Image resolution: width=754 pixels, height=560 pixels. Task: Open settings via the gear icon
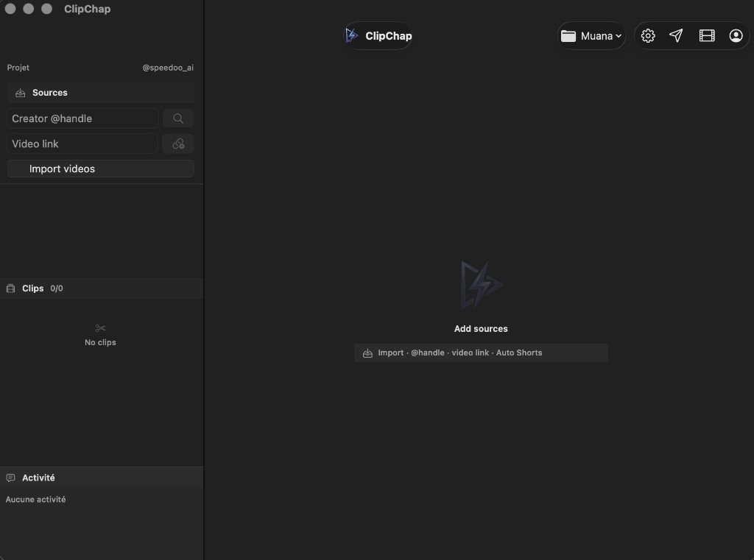648,35
